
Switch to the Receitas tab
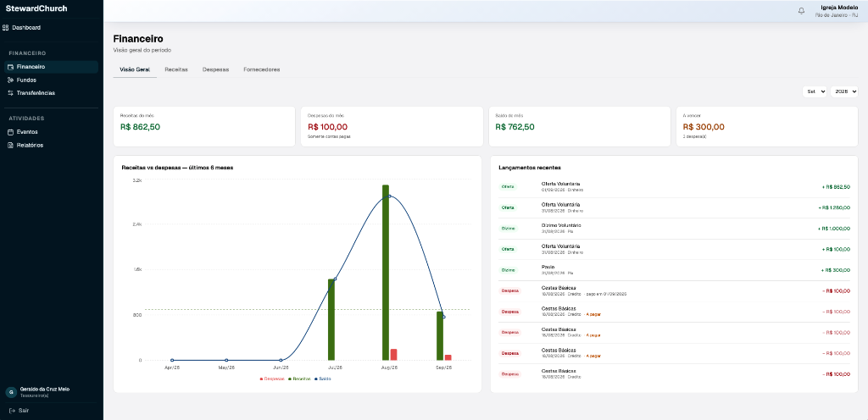click(176, 69)
